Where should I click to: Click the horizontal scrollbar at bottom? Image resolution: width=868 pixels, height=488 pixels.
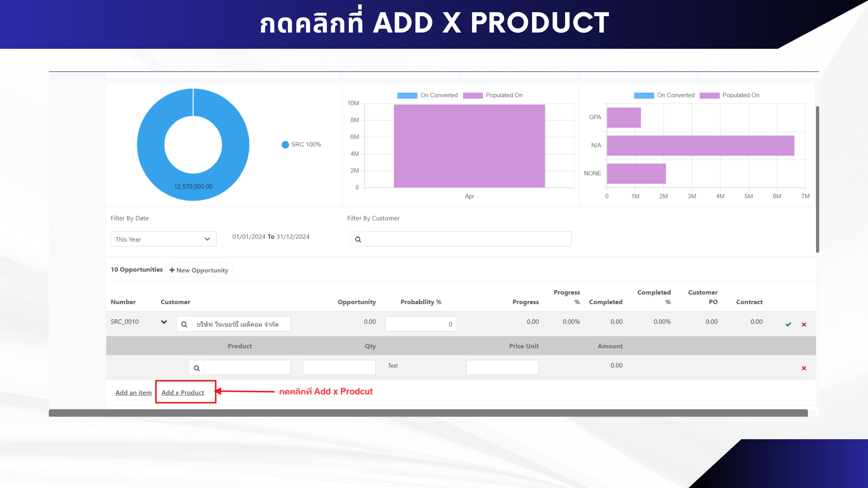(428, 413)
